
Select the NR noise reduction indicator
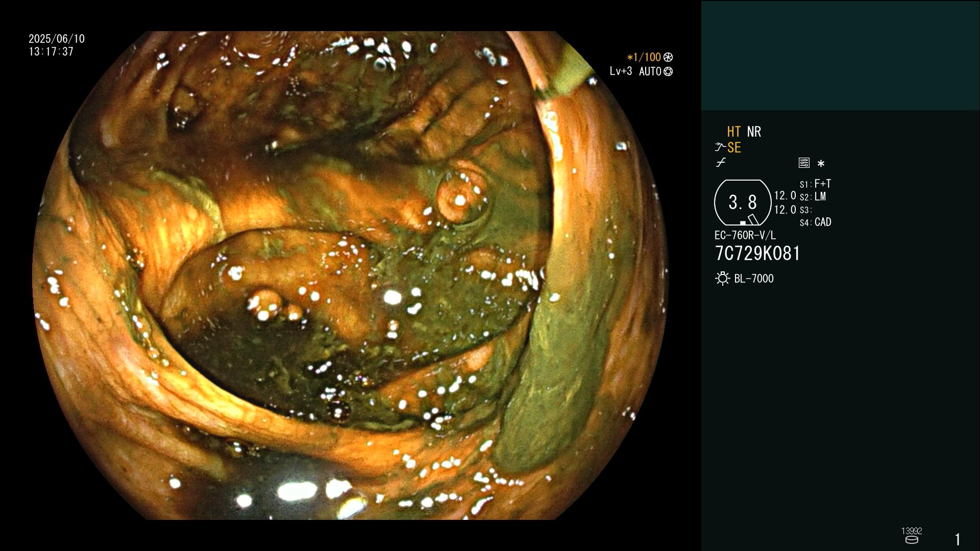coord(754,132)
